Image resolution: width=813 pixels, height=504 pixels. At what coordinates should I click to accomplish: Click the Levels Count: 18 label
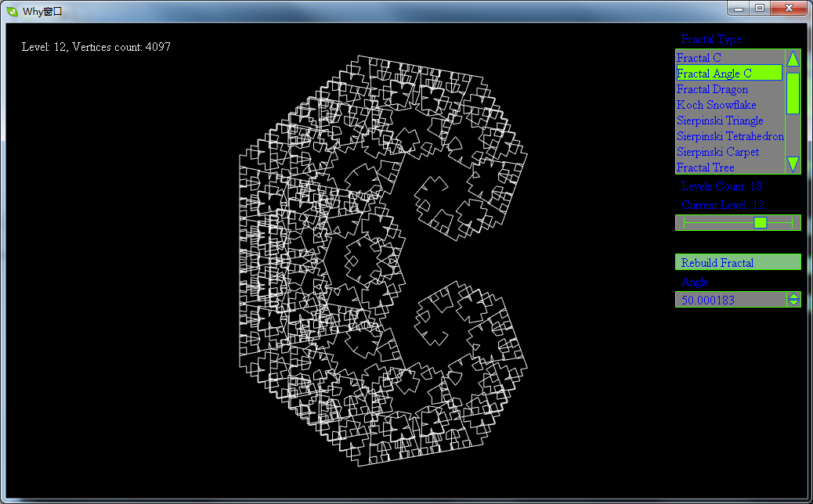(x=721, y=186)
